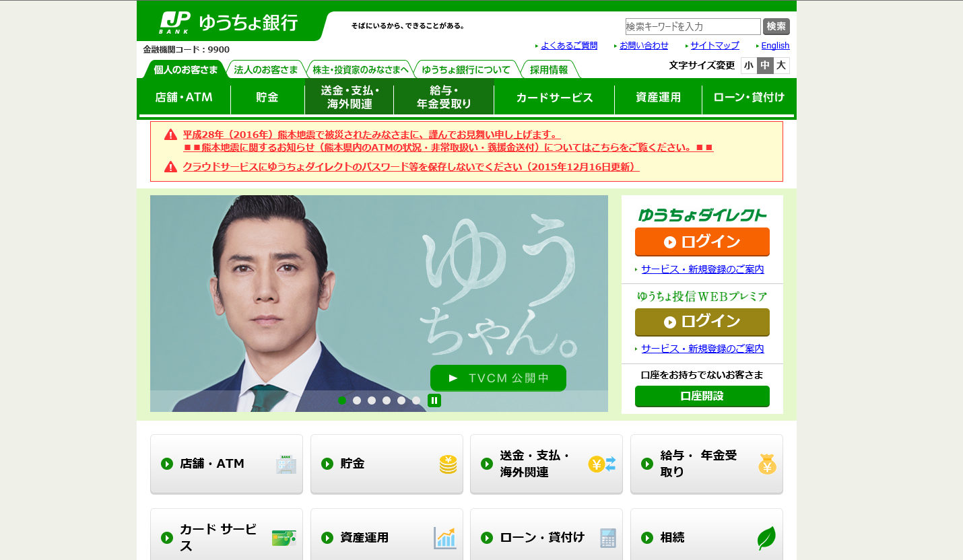
Task: Switch to the English site link
Action: tap(775, 46)
